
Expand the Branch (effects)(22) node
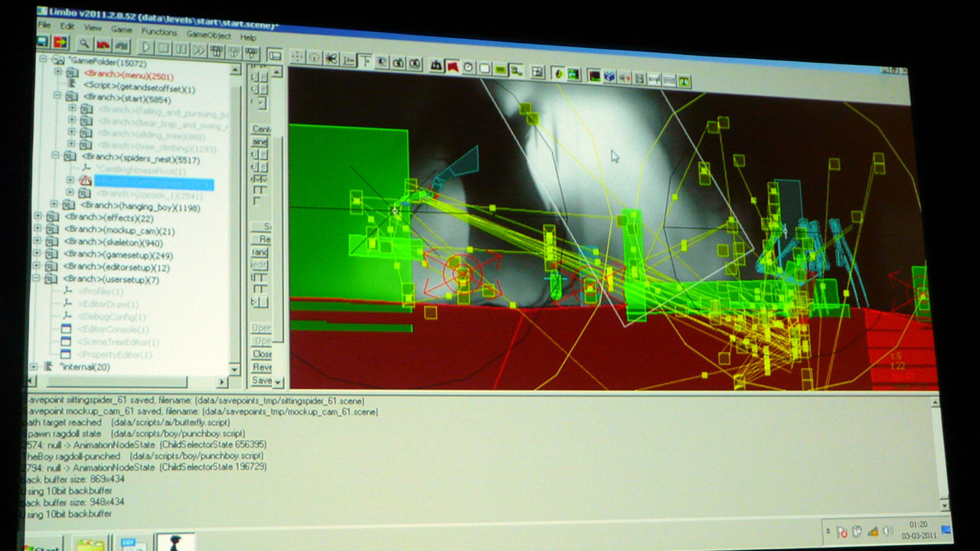[37, 217]
